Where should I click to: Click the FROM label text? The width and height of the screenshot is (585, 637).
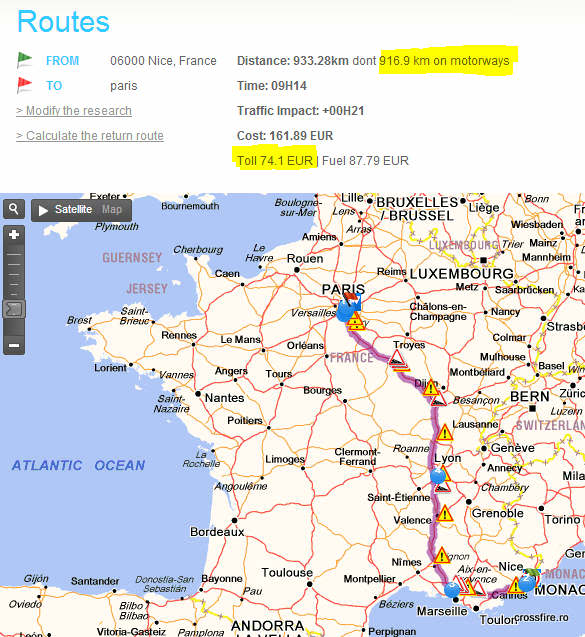click(x=62, y=61)
